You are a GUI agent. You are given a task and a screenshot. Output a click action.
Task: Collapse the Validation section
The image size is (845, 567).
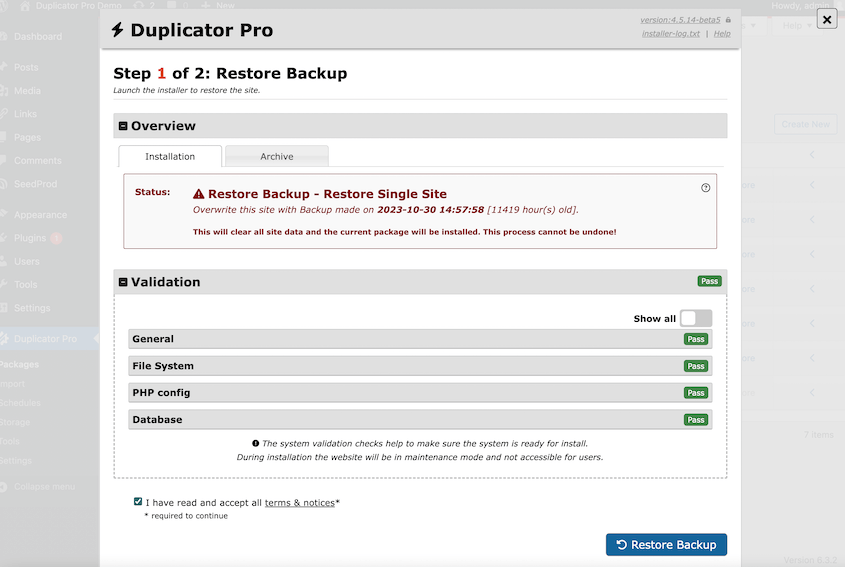[x=123, y=282]
